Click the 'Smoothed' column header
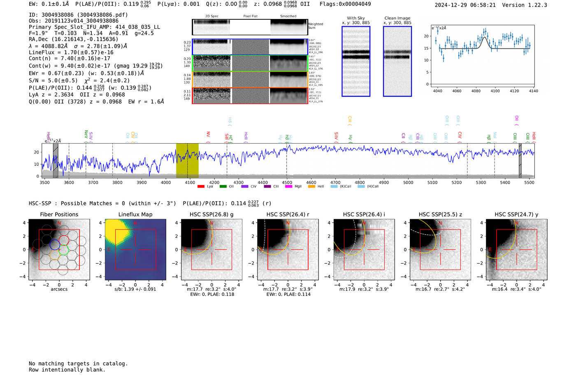The image size is (576, 392). click(288, 16)
